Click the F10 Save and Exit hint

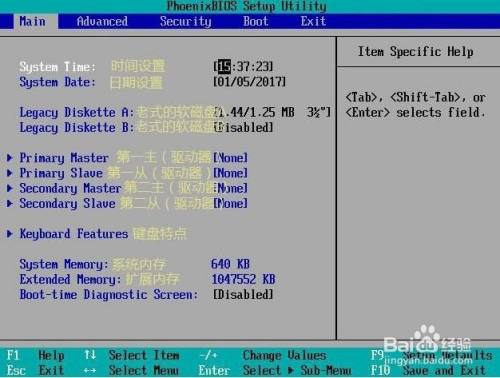pos(428,370)
